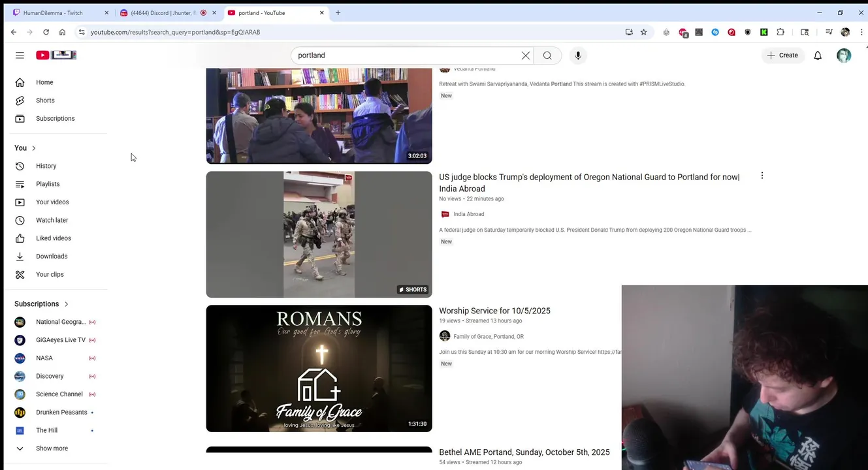Screen dimensions: 868x470
Task: Expand the You section chevron
Action: coord(34,148)
